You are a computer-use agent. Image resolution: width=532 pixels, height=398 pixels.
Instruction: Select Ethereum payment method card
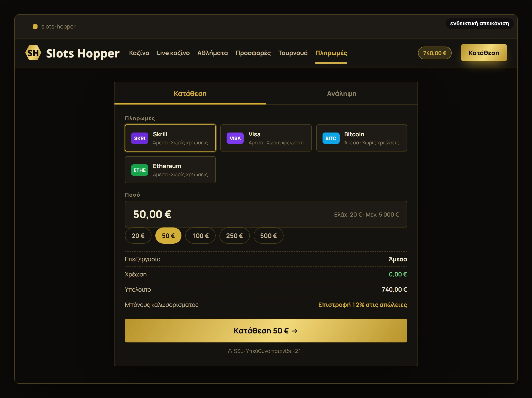click(x=170, y=170)
